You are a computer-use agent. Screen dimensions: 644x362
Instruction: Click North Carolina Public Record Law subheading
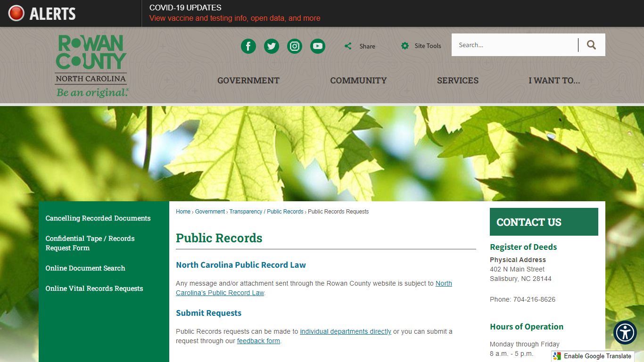tap(241, 265)
